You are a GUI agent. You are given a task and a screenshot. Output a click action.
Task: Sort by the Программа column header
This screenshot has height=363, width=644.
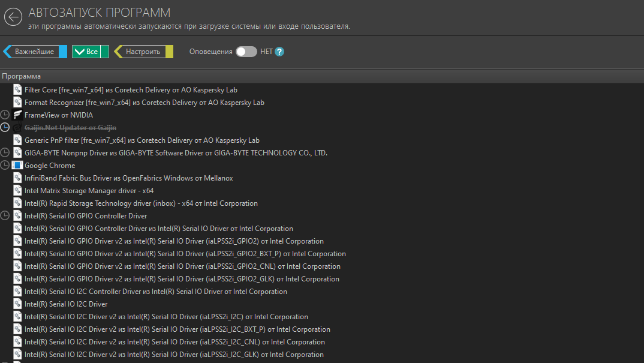[x=22, y=76]
